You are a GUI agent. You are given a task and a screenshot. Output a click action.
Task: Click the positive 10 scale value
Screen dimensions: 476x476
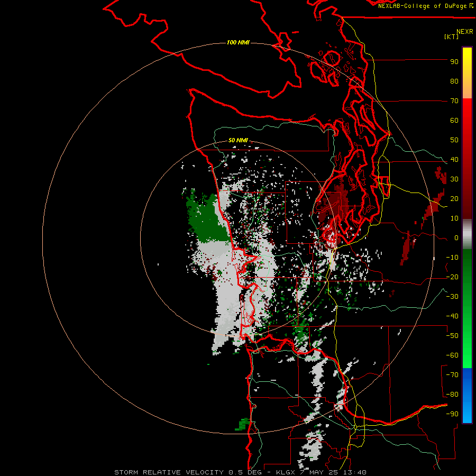tap(454, 218)
